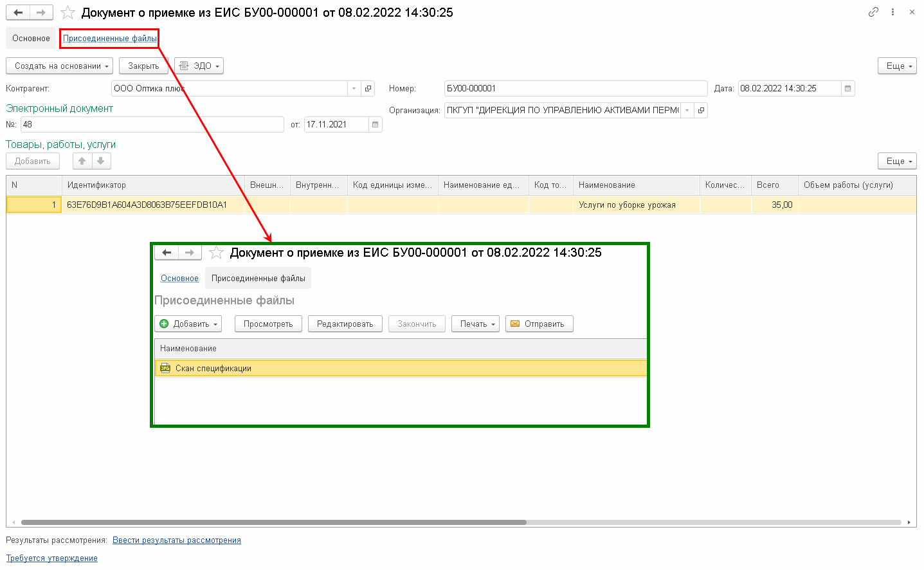Open the Печать dropdown in the inset
This screenshot has width=924, height=570.
[x=475, y=324]
